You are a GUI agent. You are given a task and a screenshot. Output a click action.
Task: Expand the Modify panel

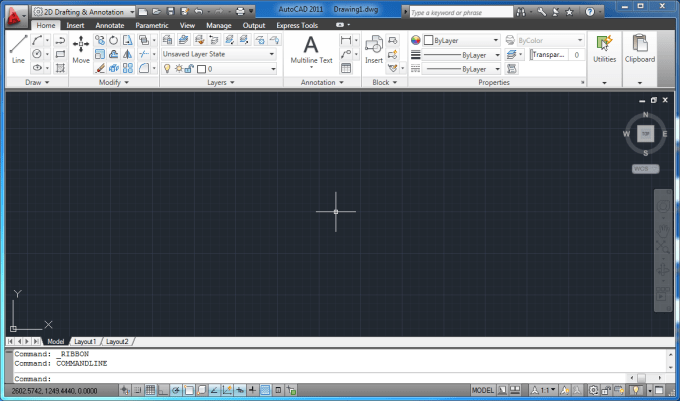(x=114, y=82)
